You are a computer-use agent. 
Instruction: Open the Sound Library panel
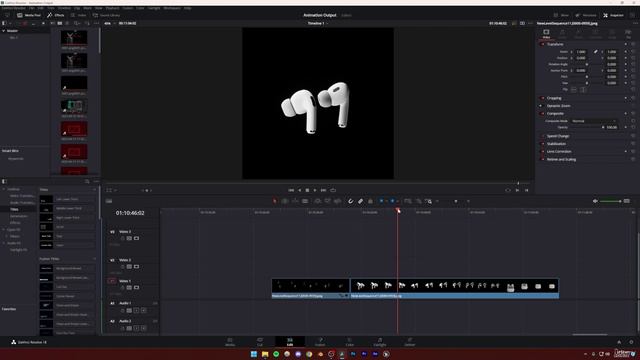(106, 15)
